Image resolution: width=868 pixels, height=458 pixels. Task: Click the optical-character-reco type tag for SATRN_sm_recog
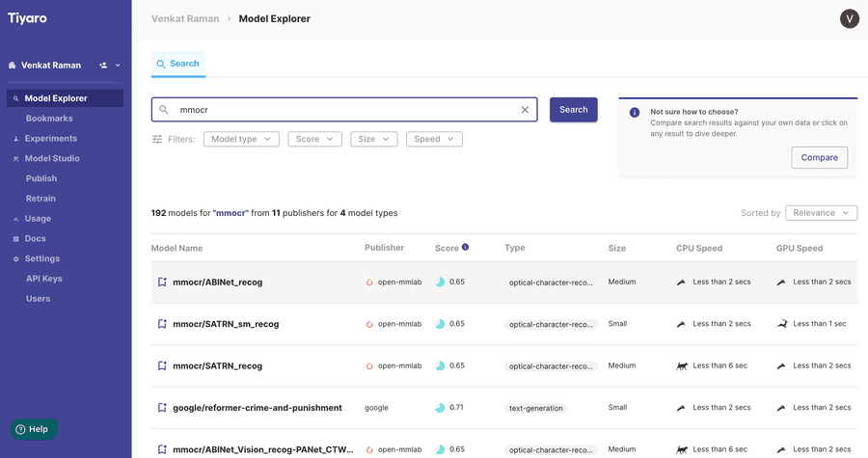[551, 325]
